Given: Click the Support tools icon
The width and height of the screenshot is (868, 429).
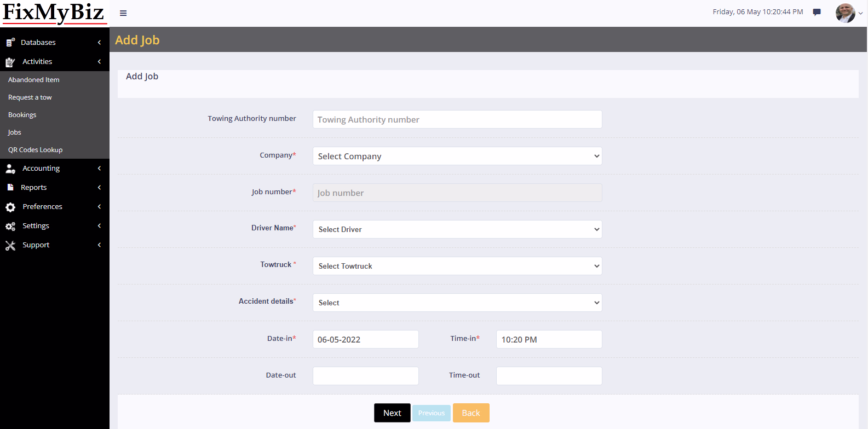Looking at the screenshot, I should [x=10, y=245].
